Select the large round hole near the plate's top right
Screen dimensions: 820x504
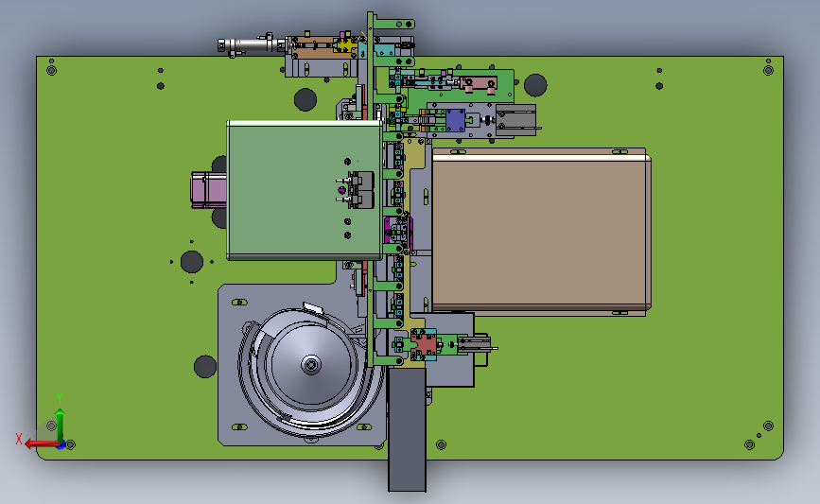[x=535, y=85]
